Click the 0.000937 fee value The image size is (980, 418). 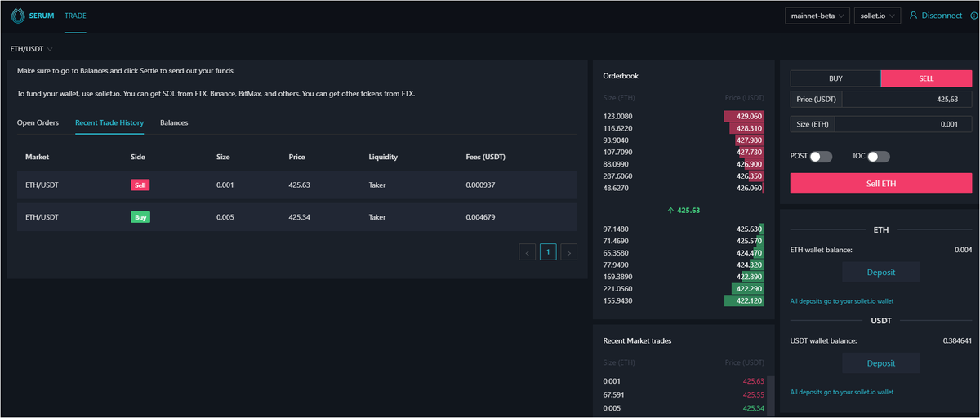point(481,185)
